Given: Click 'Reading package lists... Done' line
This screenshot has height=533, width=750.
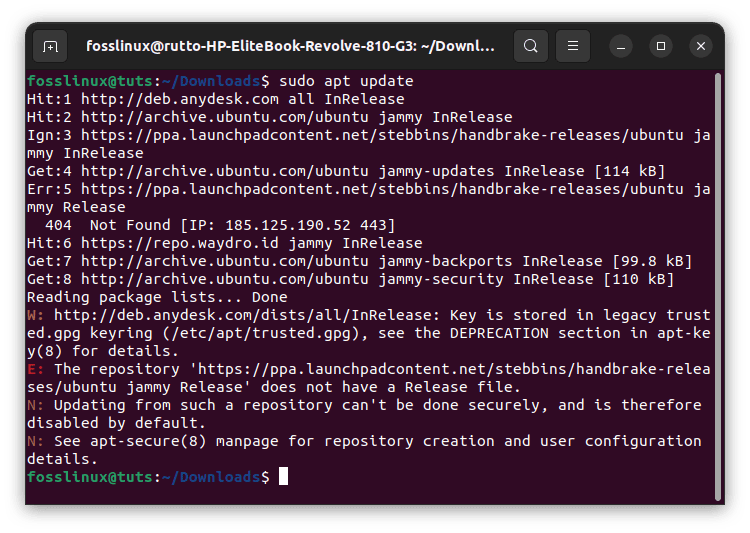Looking at the screenshot, I should tap(157, 297).
